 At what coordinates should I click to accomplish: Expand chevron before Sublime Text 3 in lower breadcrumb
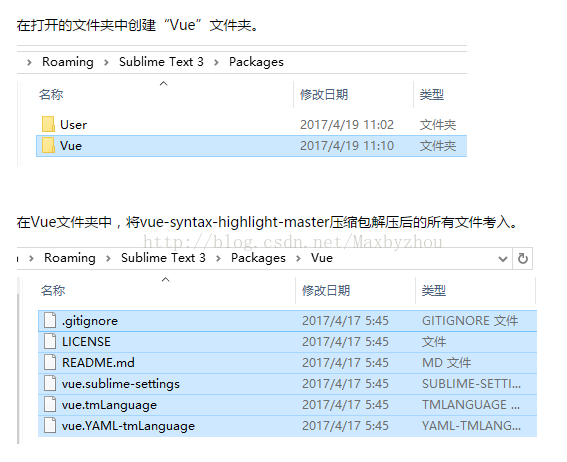[108, 258]
